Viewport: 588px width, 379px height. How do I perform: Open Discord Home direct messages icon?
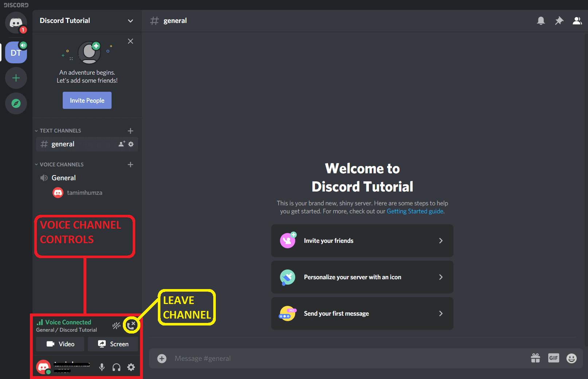coord(16,23)
